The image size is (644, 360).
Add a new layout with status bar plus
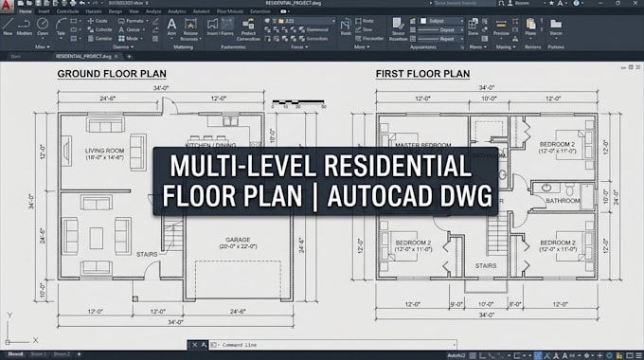pos(79,354)
